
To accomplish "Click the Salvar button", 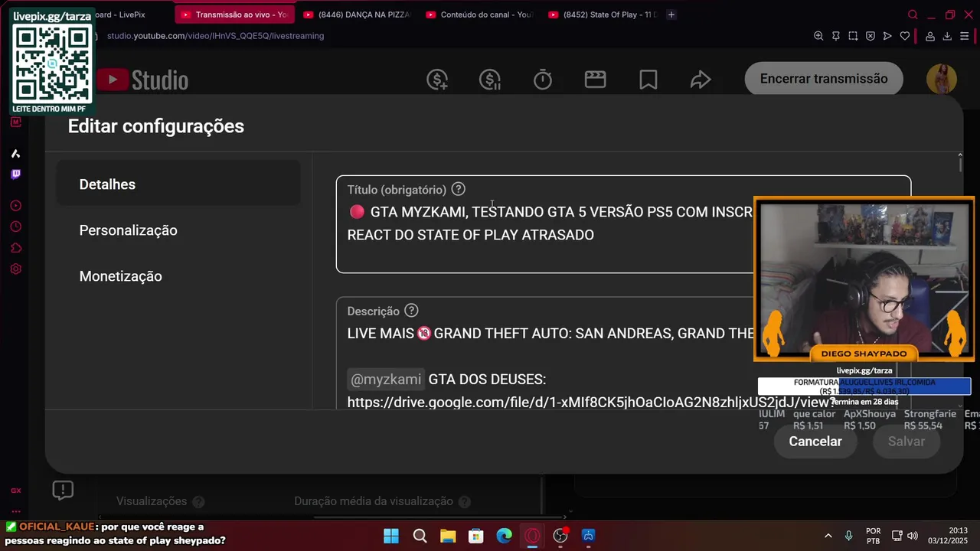I will point(906,442).
